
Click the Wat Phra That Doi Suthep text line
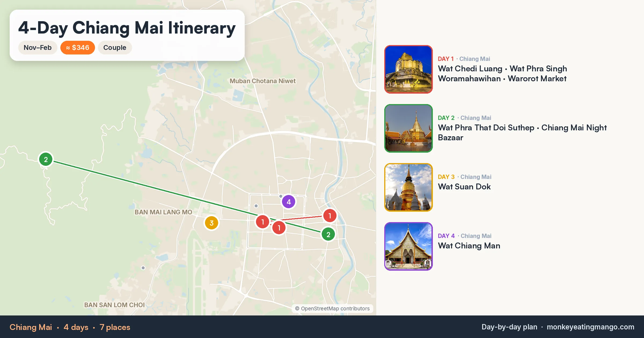click(x=486, y=128)
